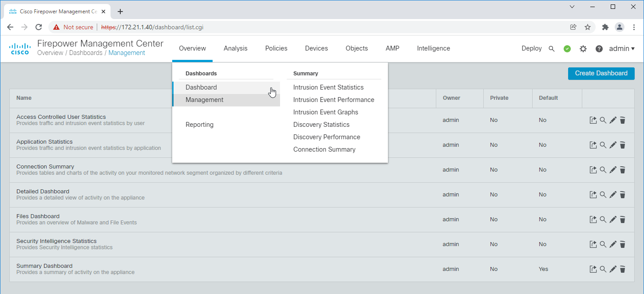Open the Analysis menu

236,48
